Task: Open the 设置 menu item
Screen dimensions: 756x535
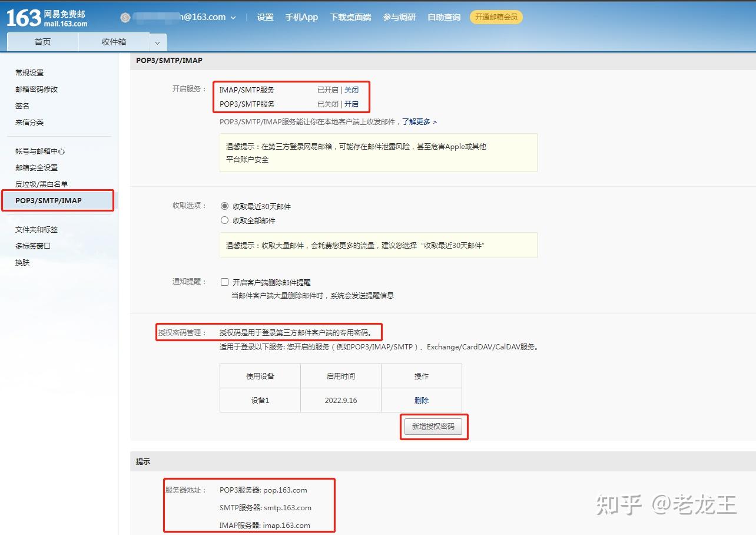Action: [264, 17]
